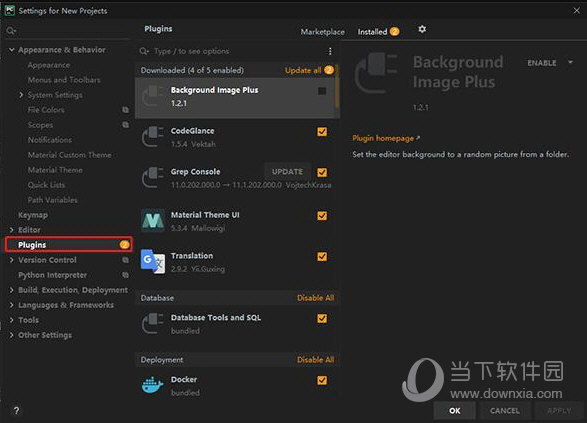The image size is (587, 423).
Task: Switch to the Installed tab
Action: 378,32
